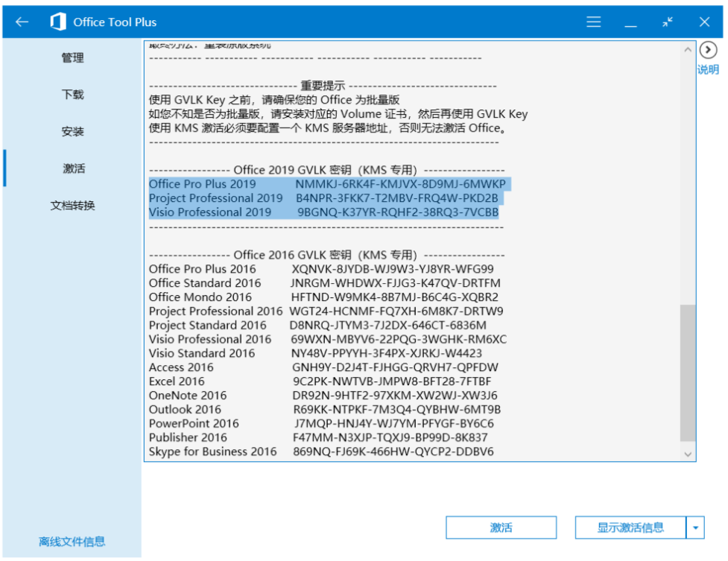
Task: Click the compact window arrows icon
Action: 667,22
